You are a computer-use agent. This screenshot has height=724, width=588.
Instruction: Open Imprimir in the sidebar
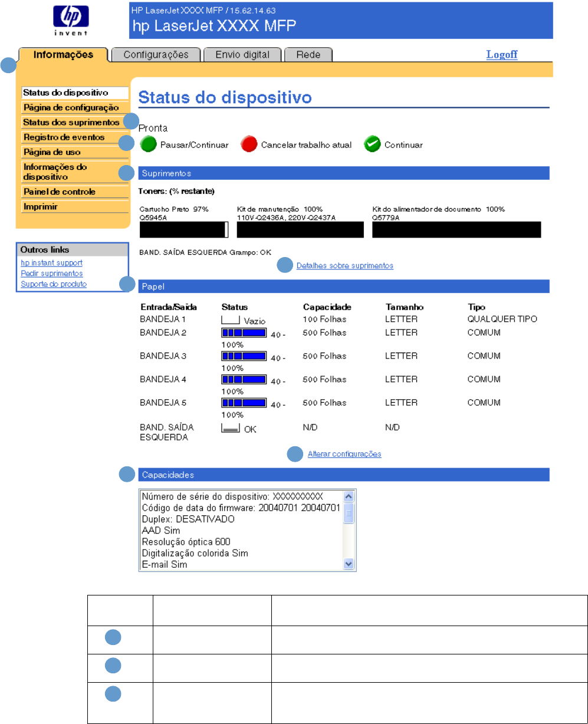tap(75, 206)
